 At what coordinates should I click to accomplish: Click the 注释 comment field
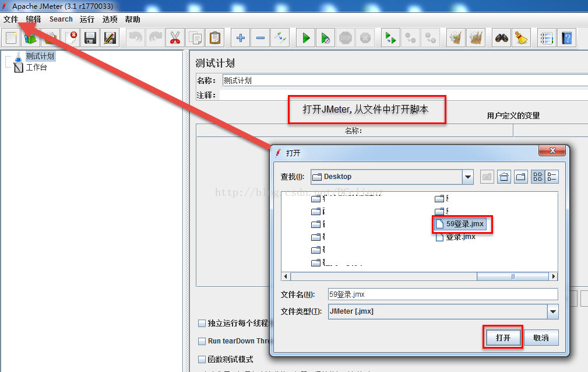[x=403, y=95]
